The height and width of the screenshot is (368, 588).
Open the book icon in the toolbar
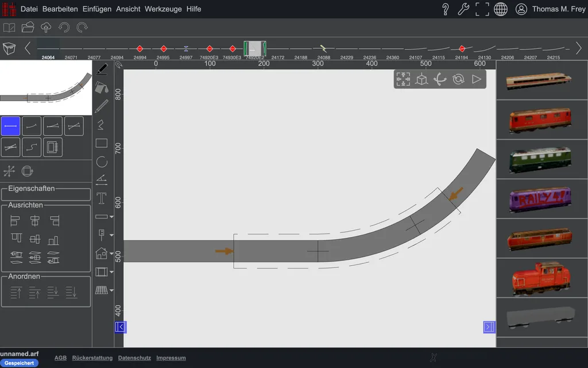pos(9,28)
